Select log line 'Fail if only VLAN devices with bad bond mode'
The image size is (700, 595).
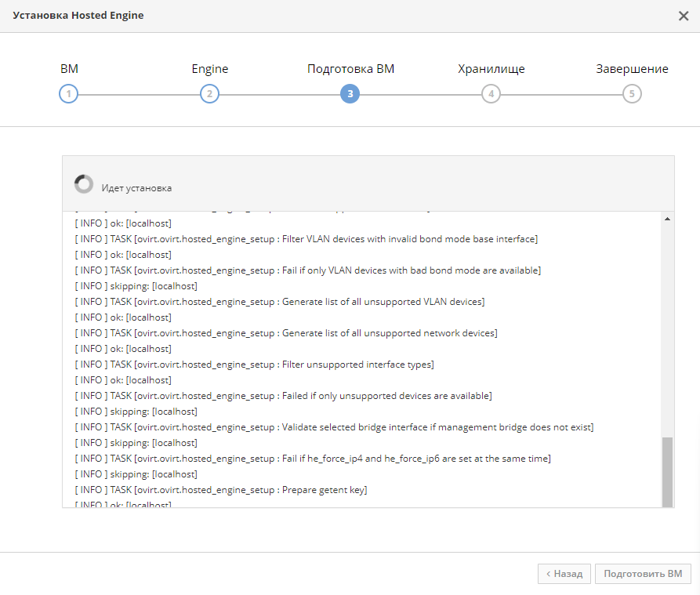click(307, 270)
